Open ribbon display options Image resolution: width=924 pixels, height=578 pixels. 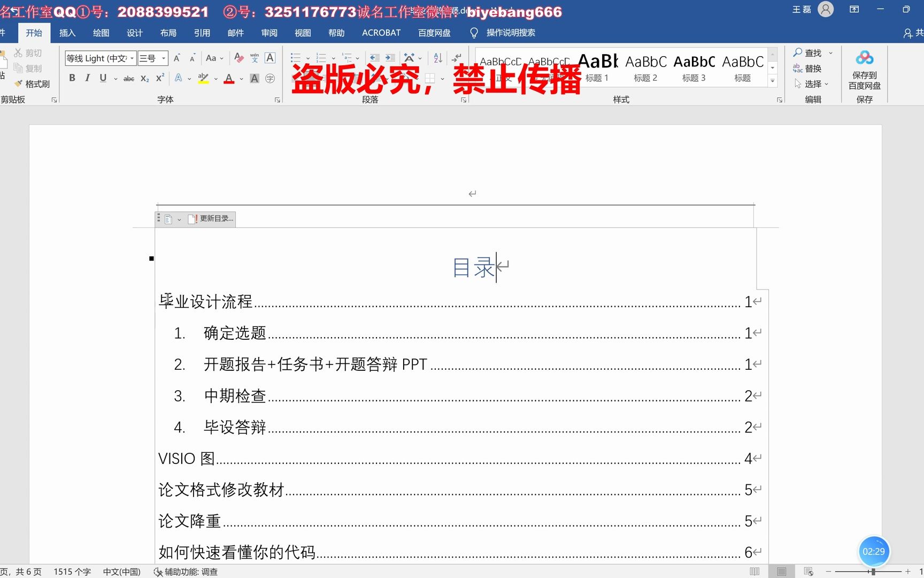(854, 9)
